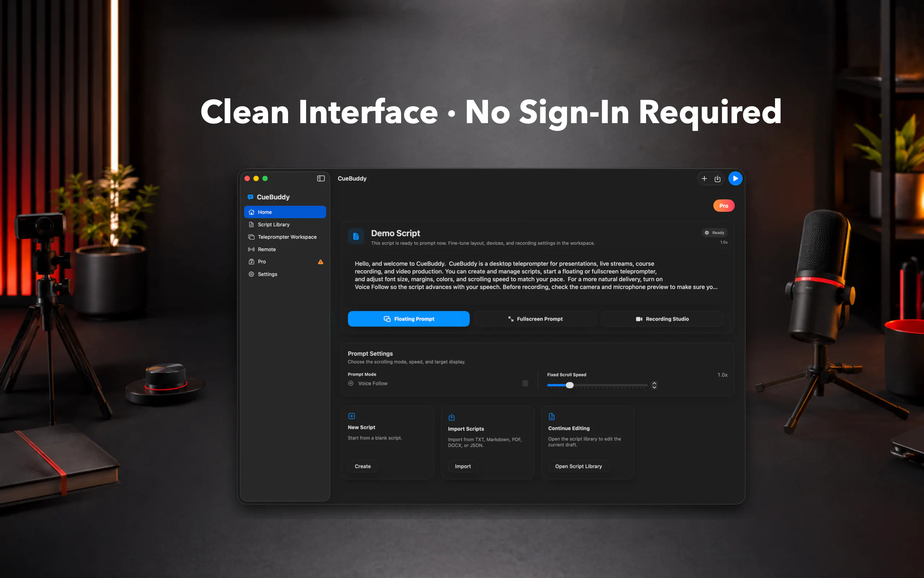
Task: Enable the Voice Follow checkbox
Action: [x=526, y=383]
